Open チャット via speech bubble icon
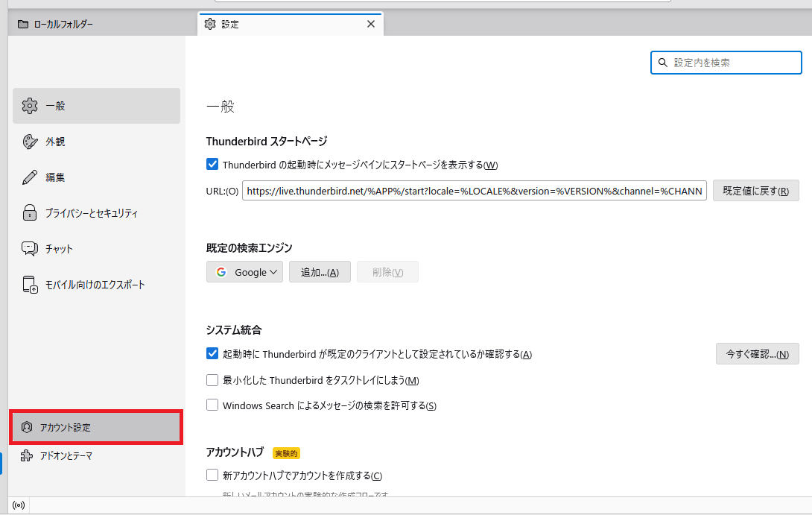The image size is (812, 515). pyautogui.click(x=30, y=249)
